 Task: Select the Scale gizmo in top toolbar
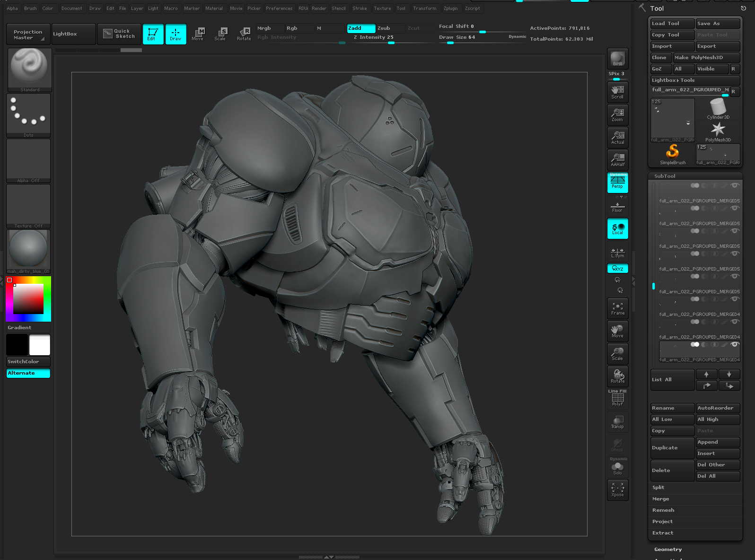[x=220, y=34]
